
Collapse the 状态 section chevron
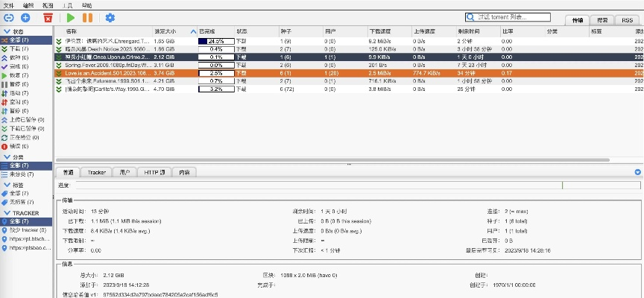6,31
